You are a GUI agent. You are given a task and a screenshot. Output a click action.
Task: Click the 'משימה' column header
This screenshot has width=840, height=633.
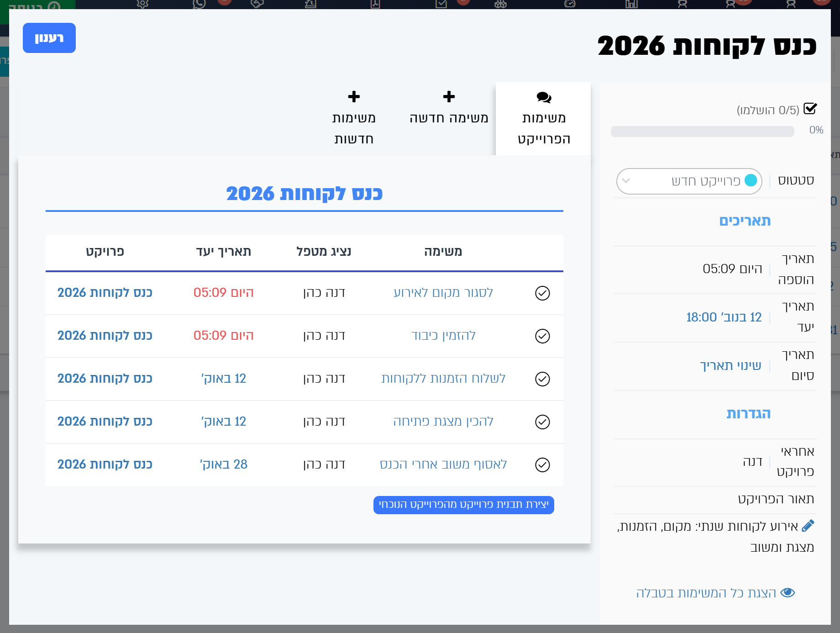(x=443, y=252)
